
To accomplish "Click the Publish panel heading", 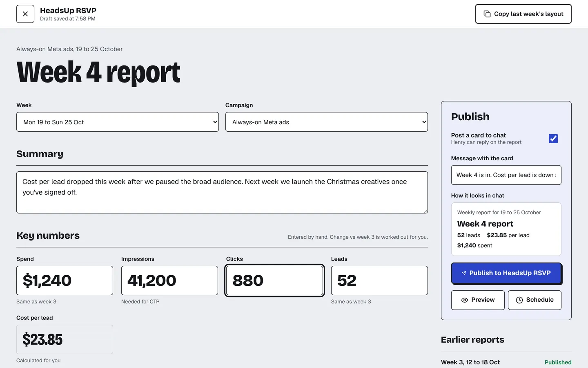I will pyautogui.click(x=470, y=117).
